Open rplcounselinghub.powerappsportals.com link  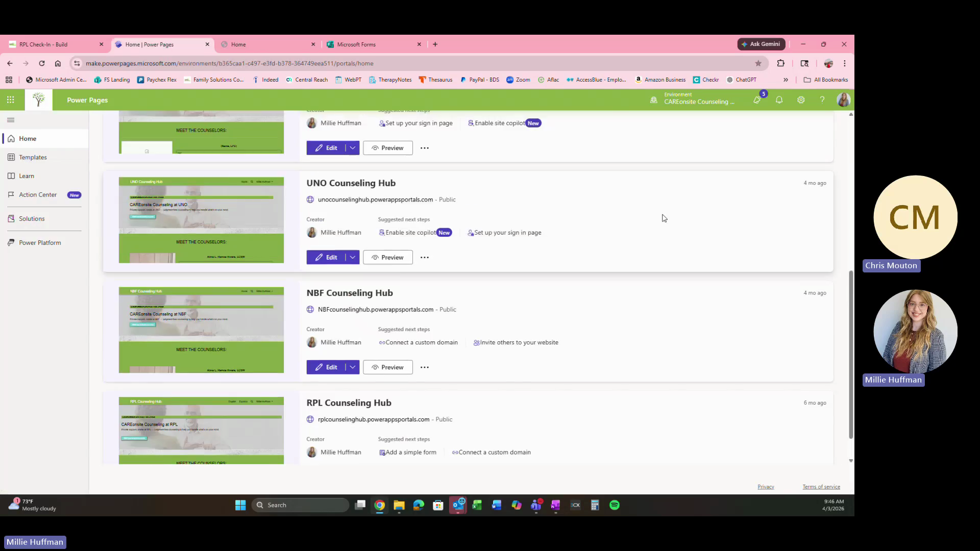[374, 419]
